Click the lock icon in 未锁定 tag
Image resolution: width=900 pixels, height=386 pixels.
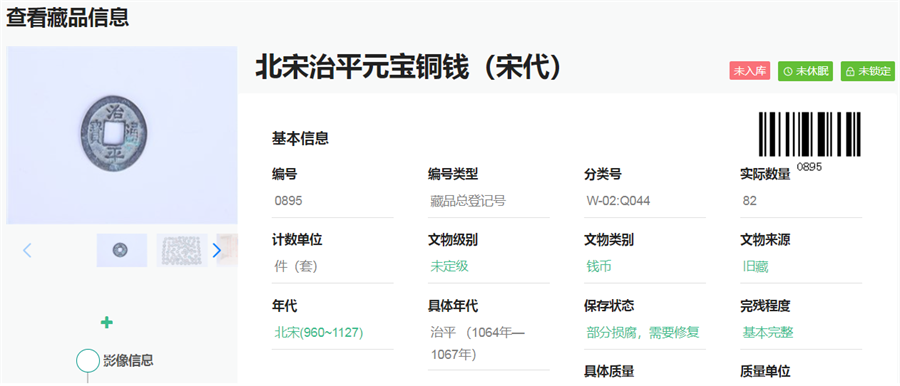tap(851, 71)
